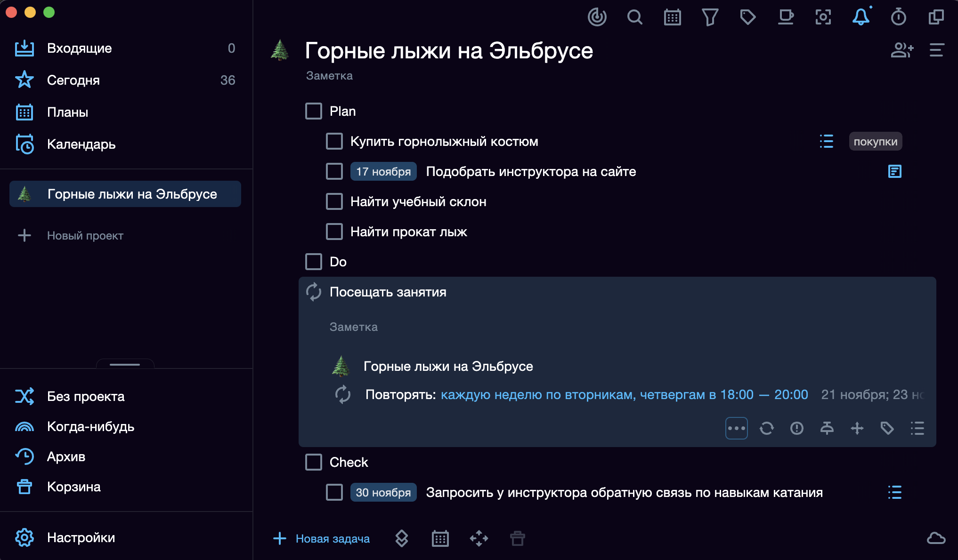The height and width of the screenshot is (560, 958).
Task: Open the filter funnel icon
Action: pos(710,17)
